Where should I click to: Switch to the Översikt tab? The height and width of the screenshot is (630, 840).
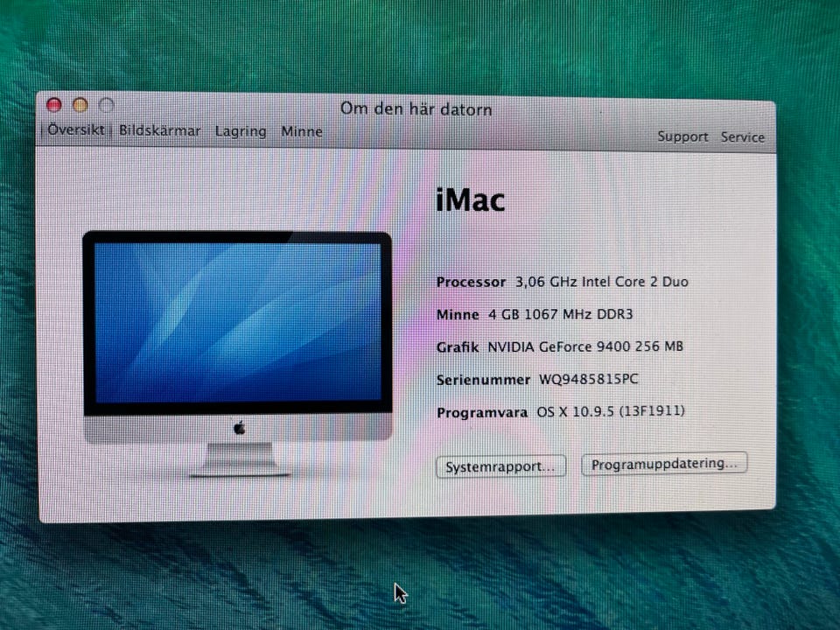[76, 129]
